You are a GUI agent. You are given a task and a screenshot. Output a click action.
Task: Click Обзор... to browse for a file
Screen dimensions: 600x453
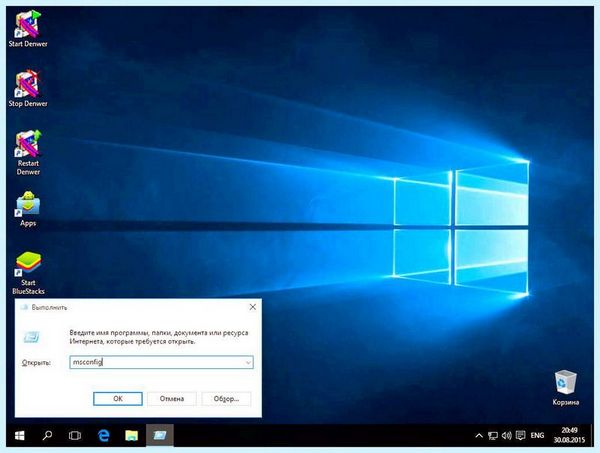(x=226, y=399)
